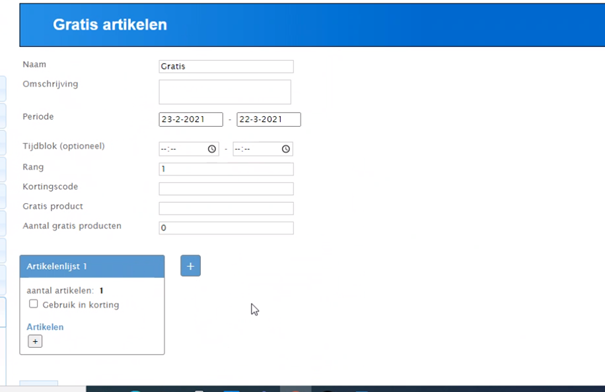Click the Gebruik in korting label text

click(81, 305)
